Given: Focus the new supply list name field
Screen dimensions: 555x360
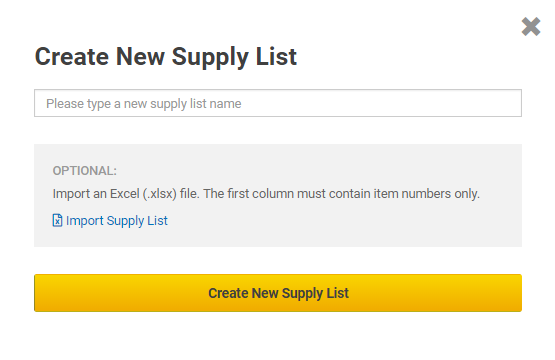Looking at the screenshot, I should [x=278, y=103].
